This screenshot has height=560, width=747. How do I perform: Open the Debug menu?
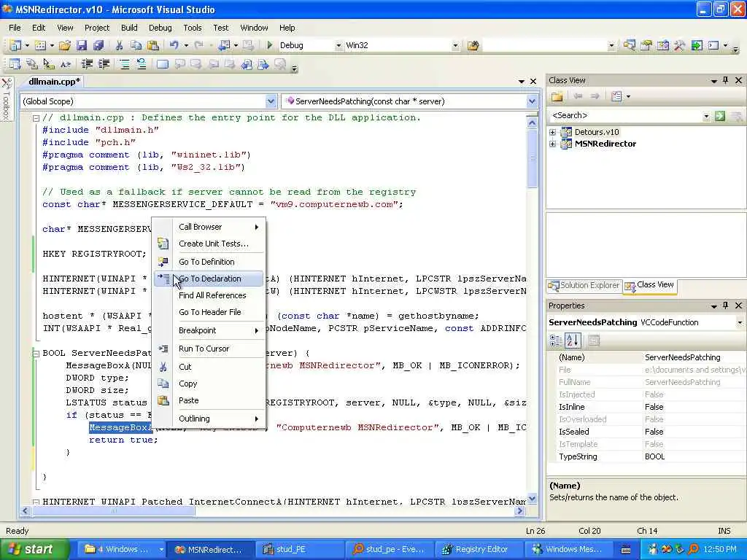[x=160, y=28]
